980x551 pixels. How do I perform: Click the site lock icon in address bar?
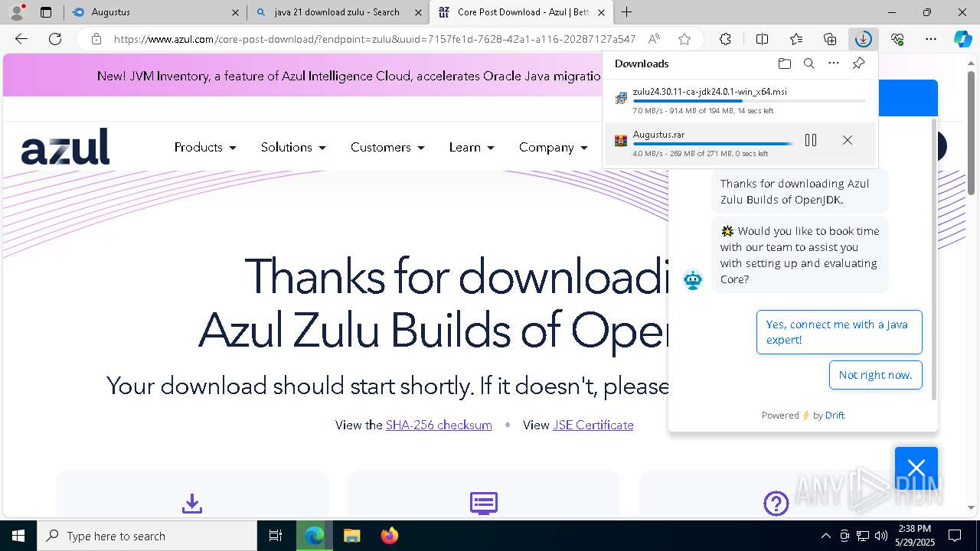(x=96, y=39)
